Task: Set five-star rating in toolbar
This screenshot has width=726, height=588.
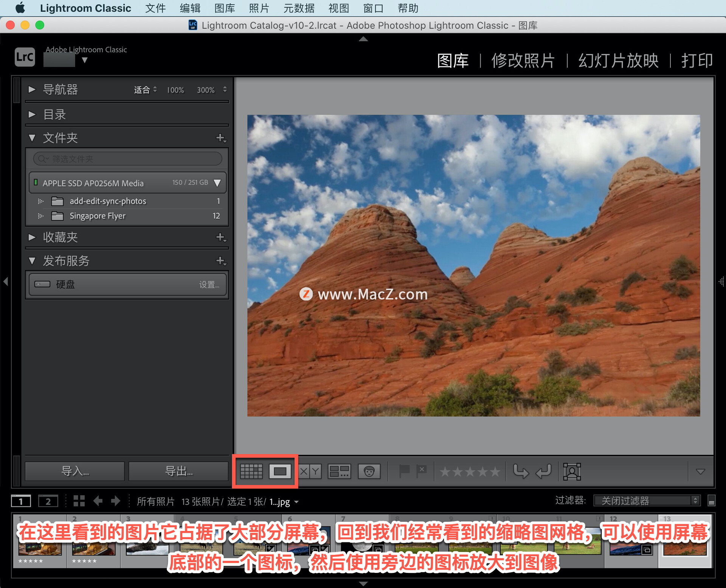Action: (495, 472)
